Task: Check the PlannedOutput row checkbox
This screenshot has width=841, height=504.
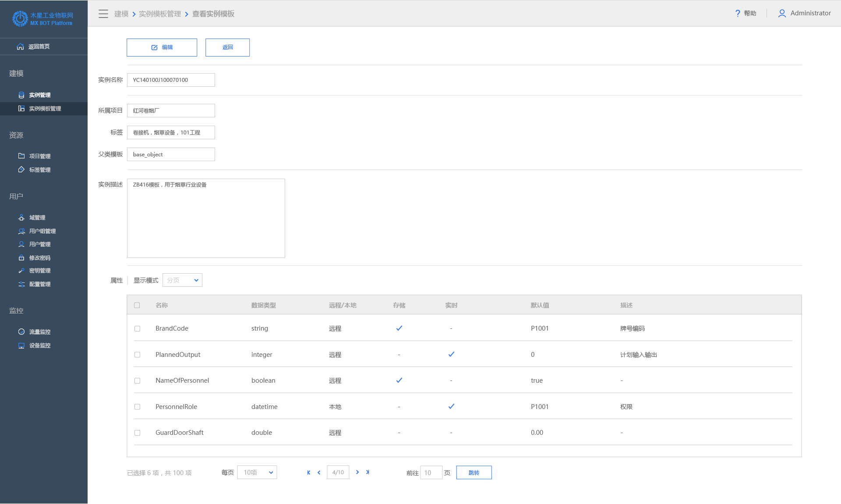Action: click(137, 355)
